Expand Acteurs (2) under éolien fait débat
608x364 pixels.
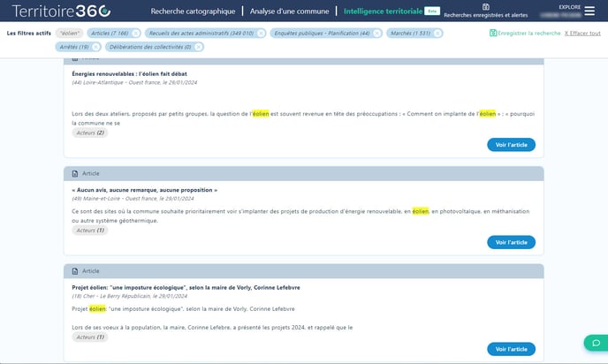pos(90,133)
